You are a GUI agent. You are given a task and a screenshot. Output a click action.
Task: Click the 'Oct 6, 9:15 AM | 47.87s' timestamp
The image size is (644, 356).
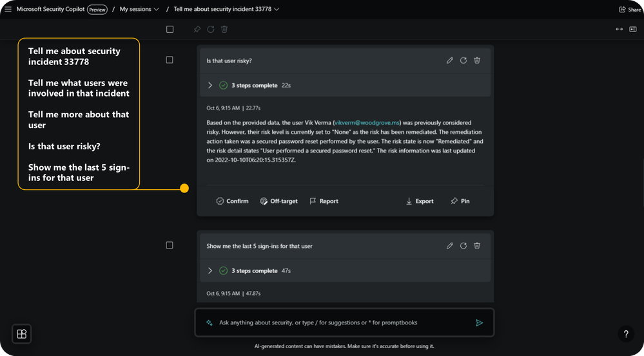[x=233, y=294]
